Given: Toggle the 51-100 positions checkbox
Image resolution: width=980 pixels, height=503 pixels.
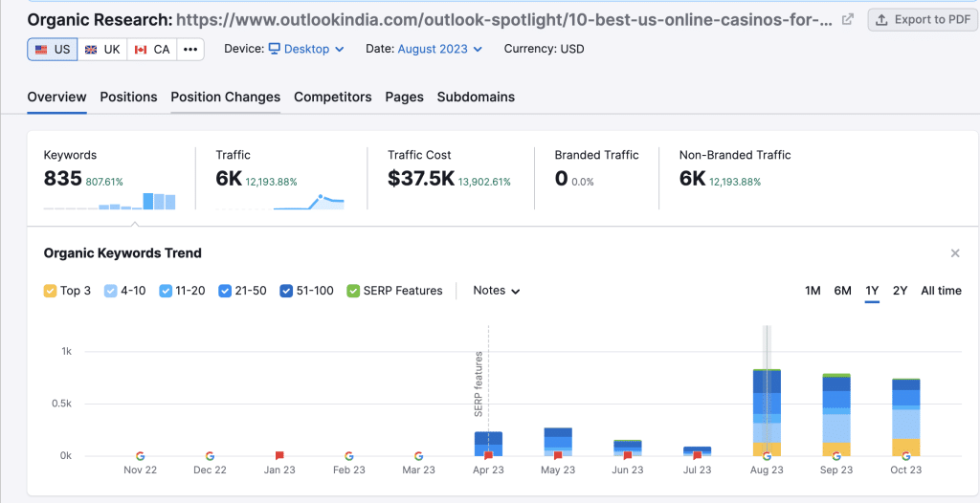Looking at the screenshot, I should coord(286,291).
